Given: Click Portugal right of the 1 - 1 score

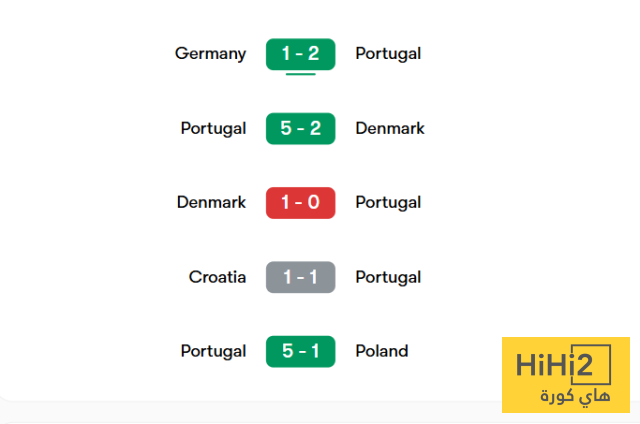Looking at the screenshot, I should [x=388, y=277].
